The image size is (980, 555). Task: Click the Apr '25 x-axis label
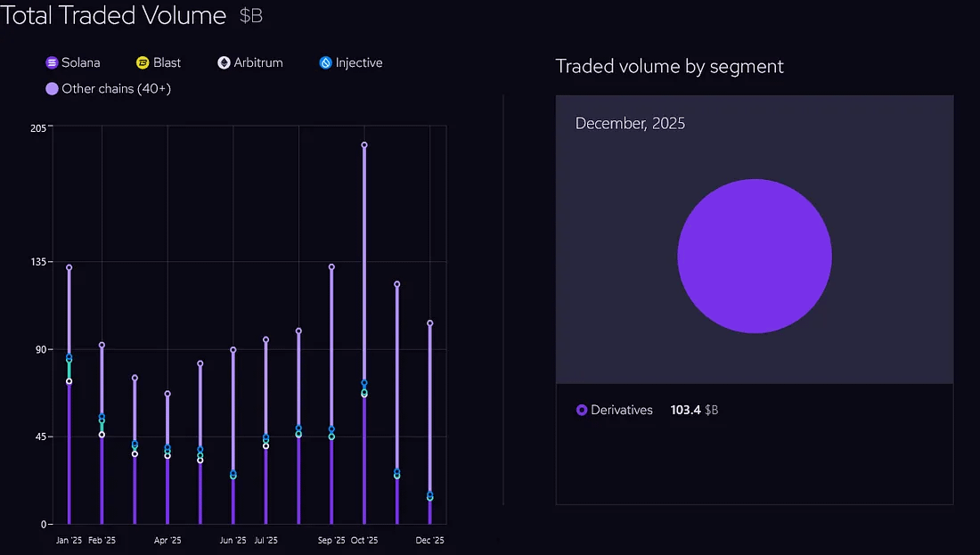pyautogui.click(x=167, y=541)
